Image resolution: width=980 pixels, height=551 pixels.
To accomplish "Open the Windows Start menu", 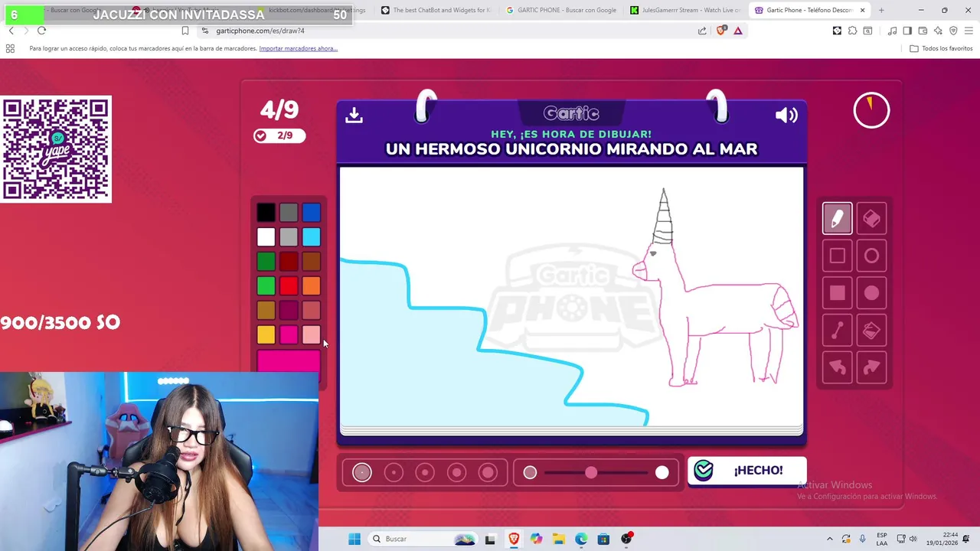I will 354,539.
